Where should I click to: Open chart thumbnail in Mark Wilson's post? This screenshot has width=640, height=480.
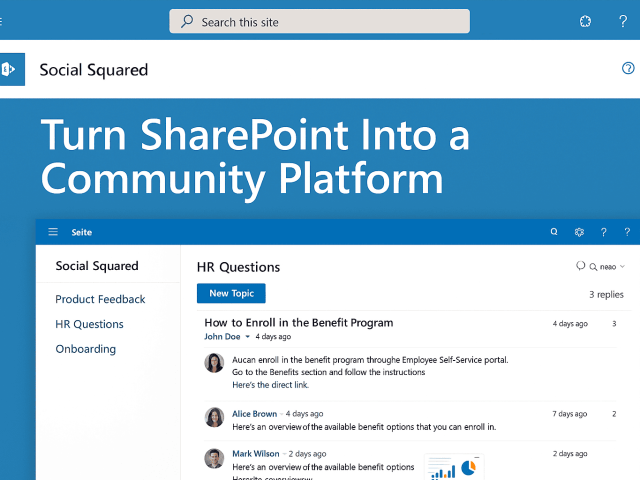(454, 467)
